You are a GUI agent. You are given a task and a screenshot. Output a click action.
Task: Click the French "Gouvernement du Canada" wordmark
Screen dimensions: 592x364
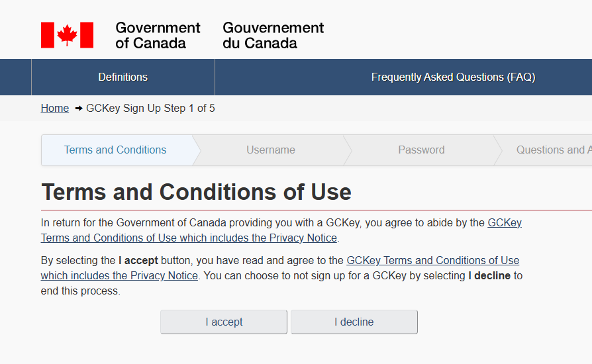coord(273,36)
